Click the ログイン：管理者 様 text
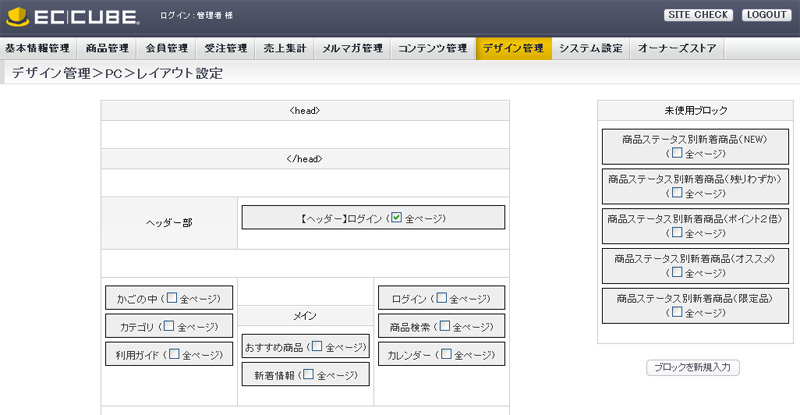This screenshot has height=415, width=800. coord(196,16)
